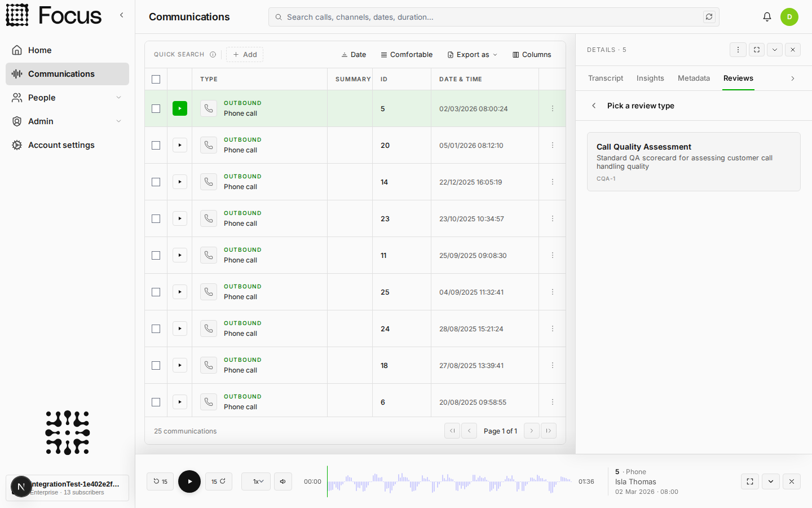Go to the last page of results
This screenshot has height=508, width=812.
tap(549, 431)
